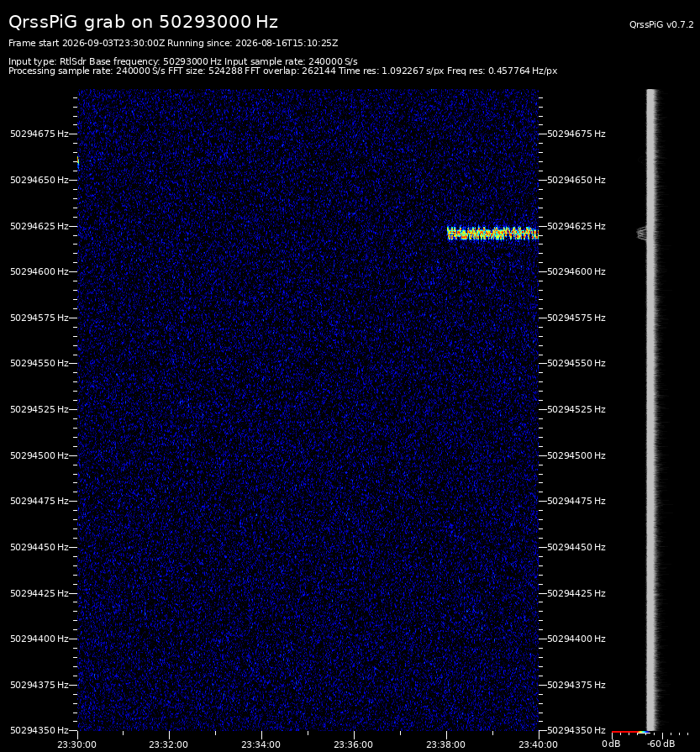Select the 23:40:00 time axis label
This screenshot has height=752, width=700.
538,744
